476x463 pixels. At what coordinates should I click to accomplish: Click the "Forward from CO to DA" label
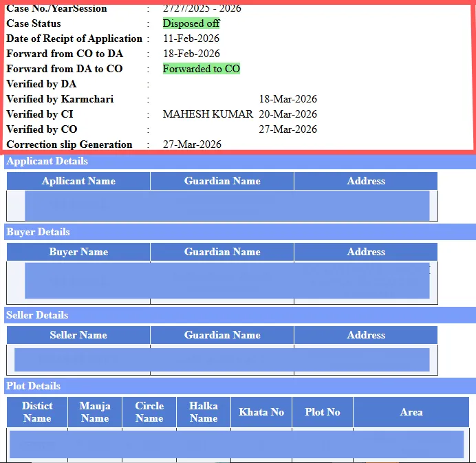(x=65, y=54)
